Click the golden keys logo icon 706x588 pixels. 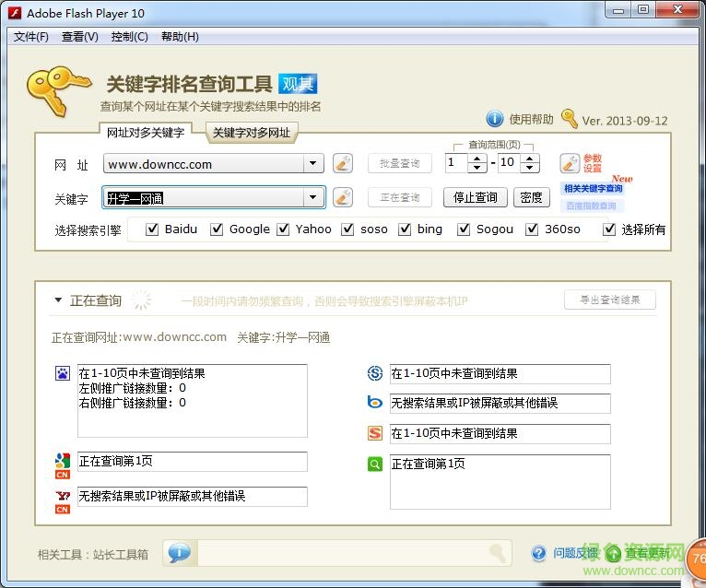[59, 90]
